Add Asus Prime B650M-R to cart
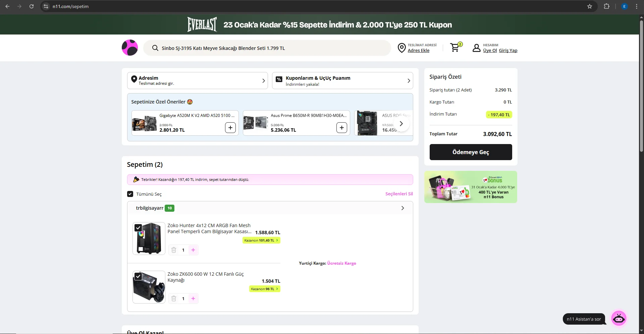Screen dimensions: 644x334 [342, 128]
